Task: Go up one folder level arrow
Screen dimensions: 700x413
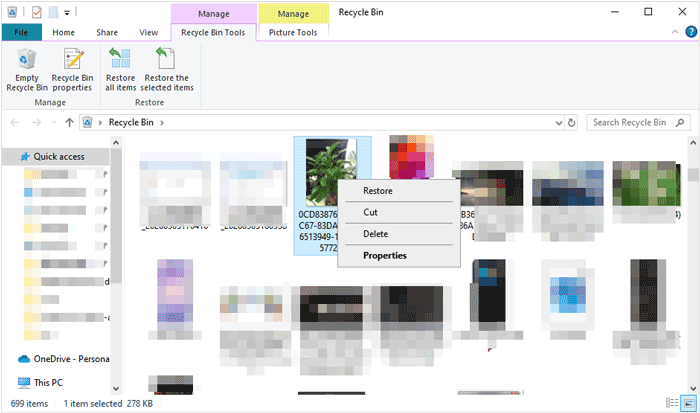Action: (x=69, y=122)
